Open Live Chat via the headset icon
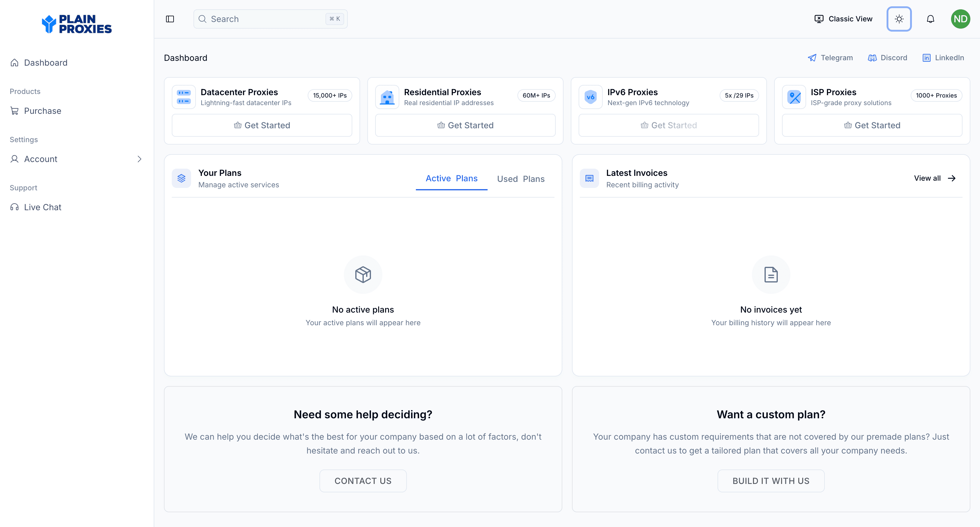 pyautogui.click(x=15, y=207)
